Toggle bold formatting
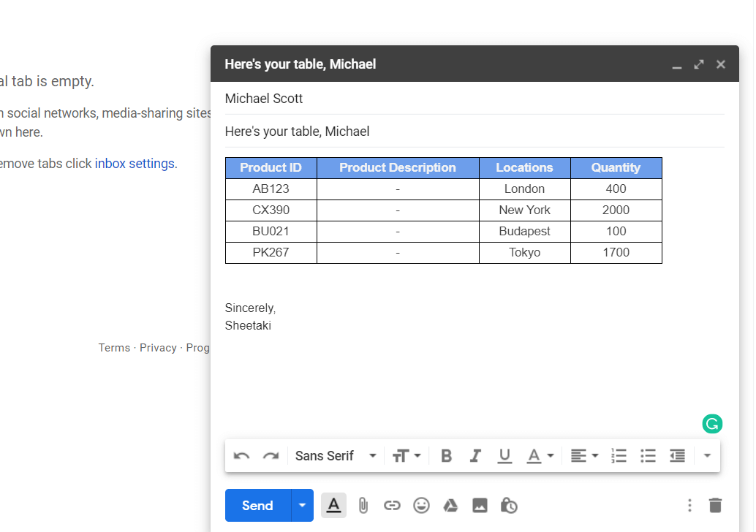Image resolution: width=756 pixels, height=532 pixels. 446,455
